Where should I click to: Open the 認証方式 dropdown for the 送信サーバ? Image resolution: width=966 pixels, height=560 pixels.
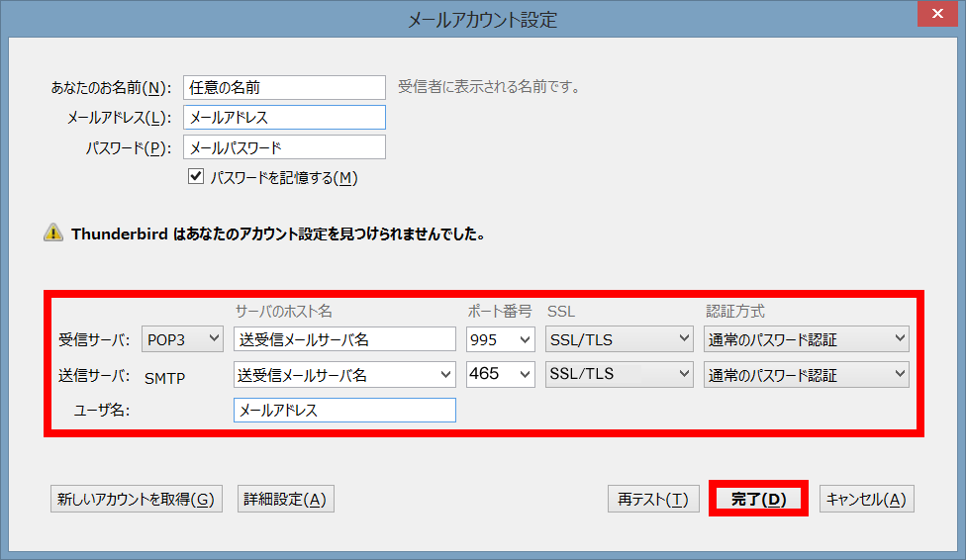point(807,375)
